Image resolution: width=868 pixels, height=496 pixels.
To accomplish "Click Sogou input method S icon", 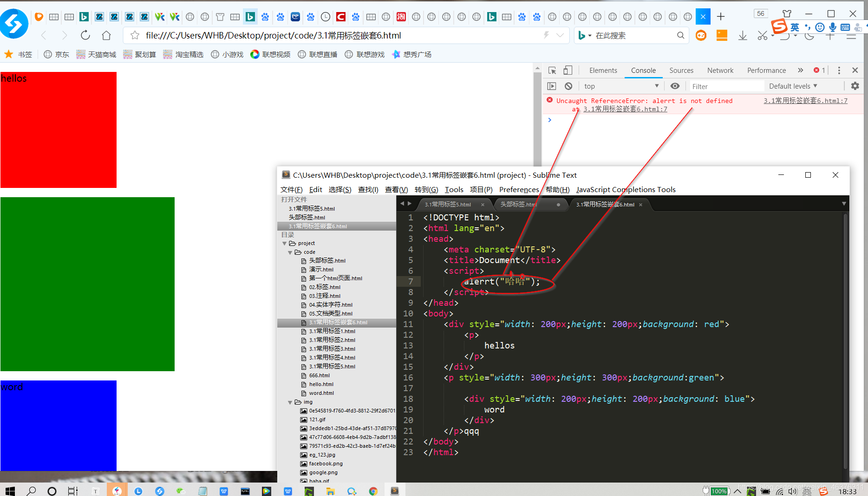I will tap(779, 26).
